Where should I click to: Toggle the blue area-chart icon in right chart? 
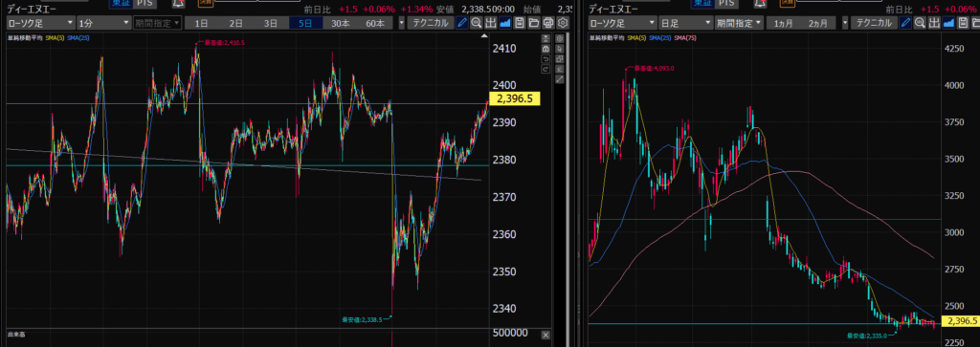(x=948, y=23)
